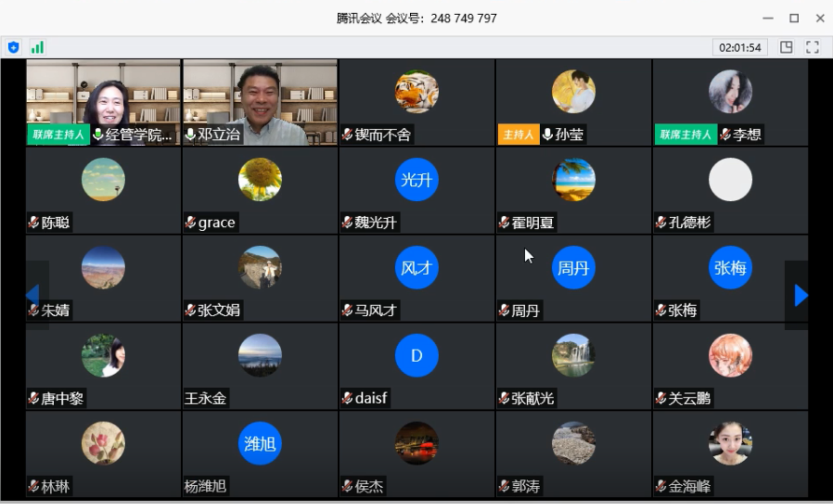Screen dimensions: 833x504
Task: Click the muted mic icon beside grace
Action: [191, 222]
